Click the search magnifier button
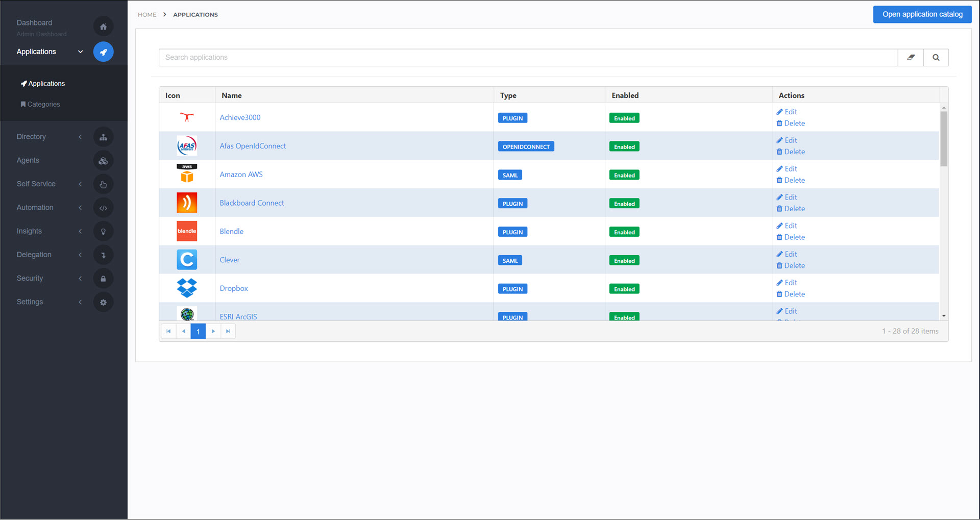 936,58
